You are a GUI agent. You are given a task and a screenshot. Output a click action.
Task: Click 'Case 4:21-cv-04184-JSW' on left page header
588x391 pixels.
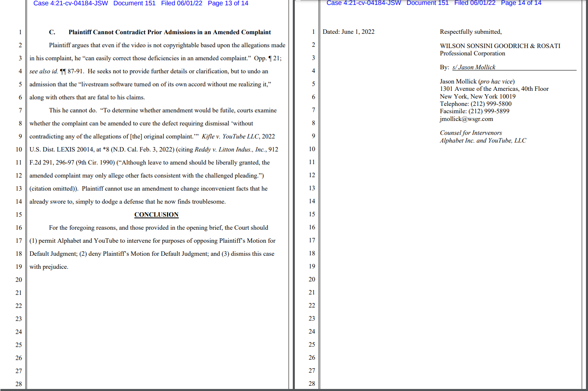[x=70, y=3]
